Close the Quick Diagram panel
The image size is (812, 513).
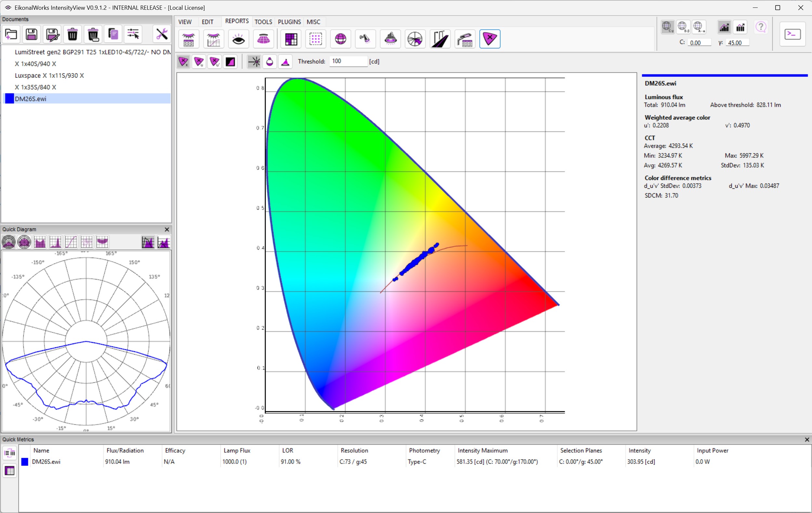pyautogui.click(x=166, y=229)
